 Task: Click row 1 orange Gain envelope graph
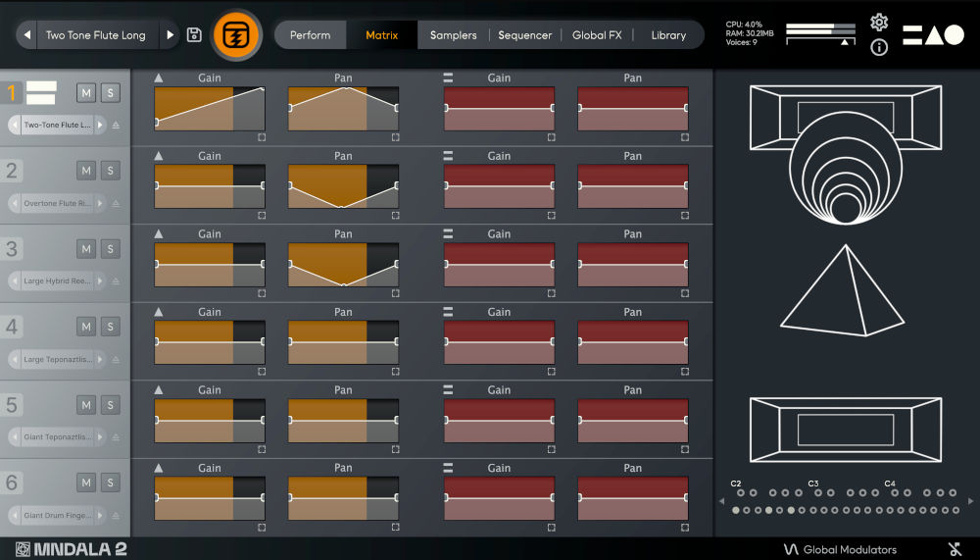click(210, 108)
